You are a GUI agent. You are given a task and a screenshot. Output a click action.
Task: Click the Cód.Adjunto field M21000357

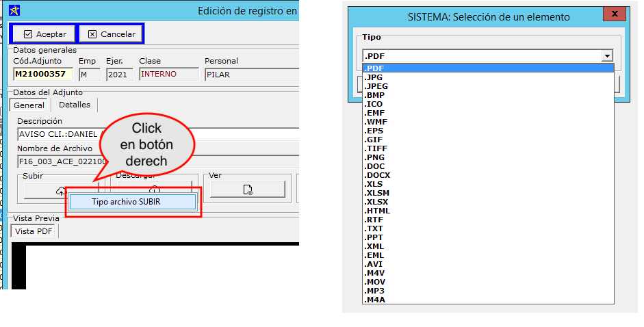tap(40, 75)
